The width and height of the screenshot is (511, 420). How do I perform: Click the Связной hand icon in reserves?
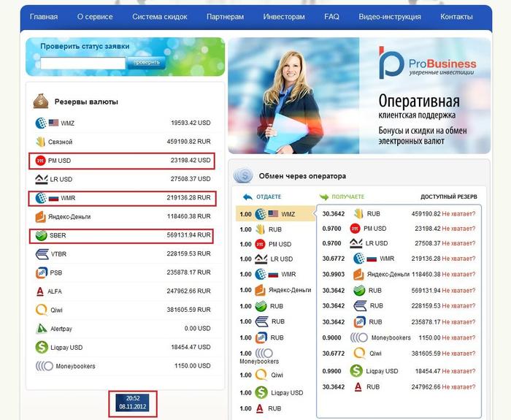41,142
